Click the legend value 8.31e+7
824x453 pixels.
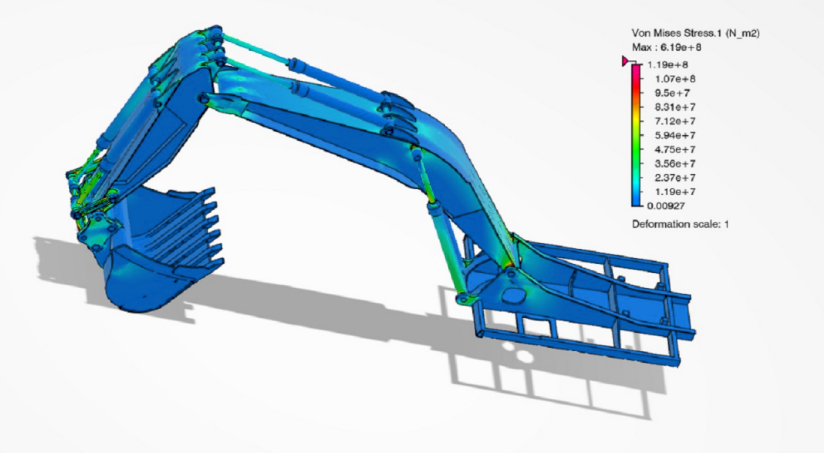[x=675, y=107]
